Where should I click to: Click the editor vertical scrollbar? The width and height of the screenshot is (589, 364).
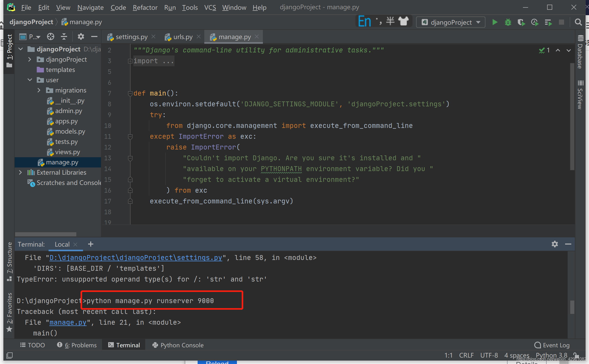[x=572, y=117]
